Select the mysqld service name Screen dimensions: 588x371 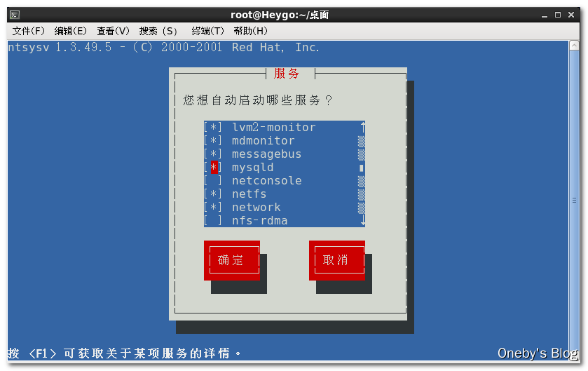[253, 168]
